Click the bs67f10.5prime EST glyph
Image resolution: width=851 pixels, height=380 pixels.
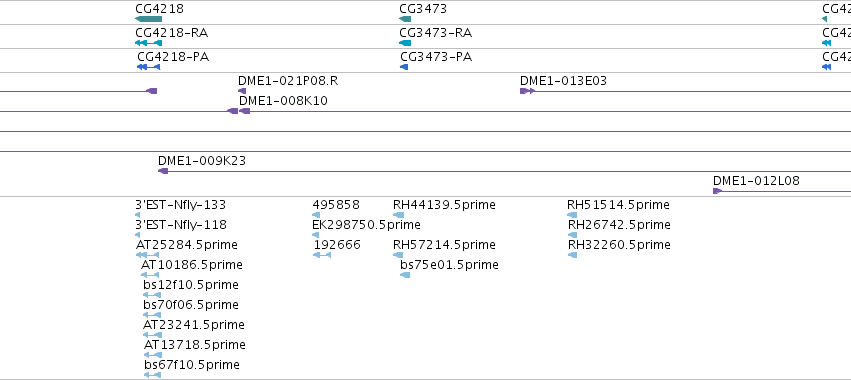[x=153, y=375]
